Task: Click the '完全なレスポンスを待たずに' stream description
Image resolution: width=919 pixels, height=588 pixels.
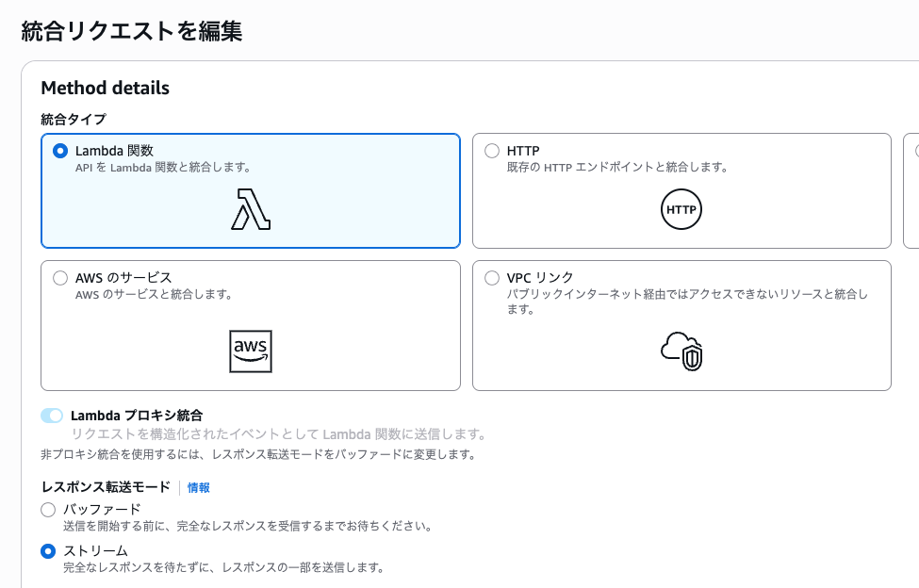Action: point(224,567)
